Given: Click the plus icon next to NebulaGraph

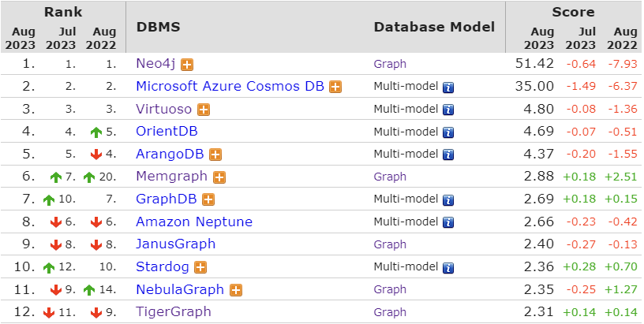Looking at the screenshot, I should click(236, 290).
